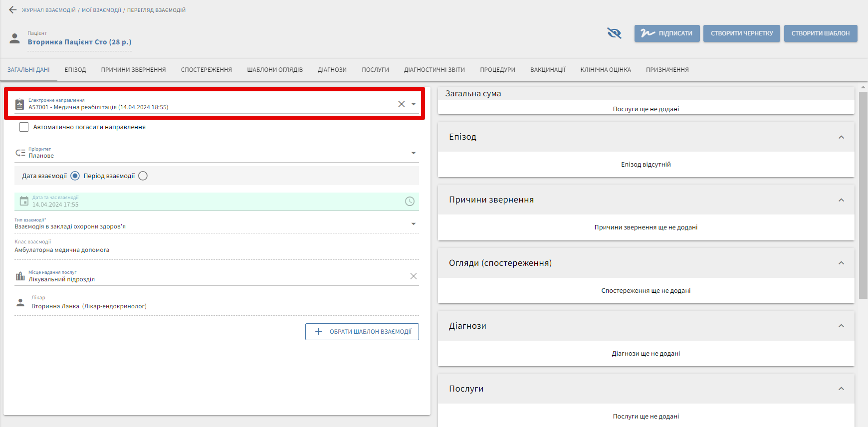Image resolution: width=868 pixels, height=427 pixels.
Task: Open the Вакцинації tab
Action: click(x=547, y=70)
